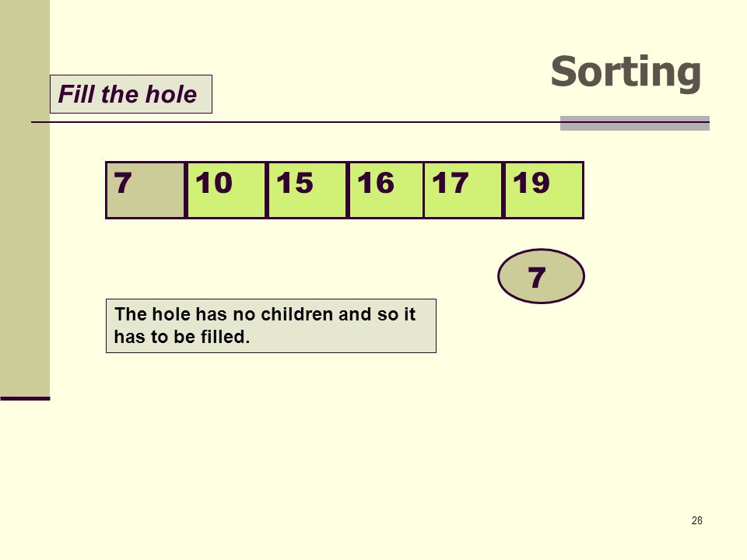Click the slide number 28
747x560 pixels.
coord(696,520)
